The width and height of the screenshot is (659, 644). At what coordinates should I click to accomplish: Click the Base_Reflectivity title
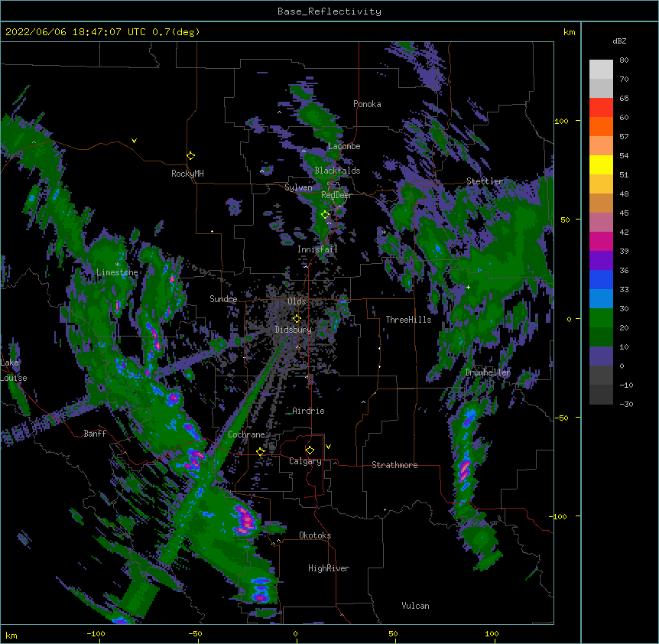pyautogui.click(x=329, y=11)
